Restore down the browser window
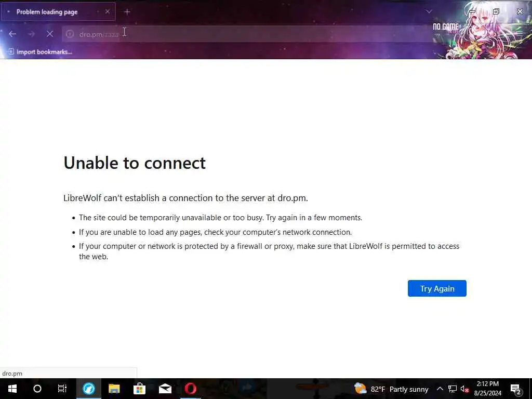Screen dimensions: 532x399 [x=496, y=11]
